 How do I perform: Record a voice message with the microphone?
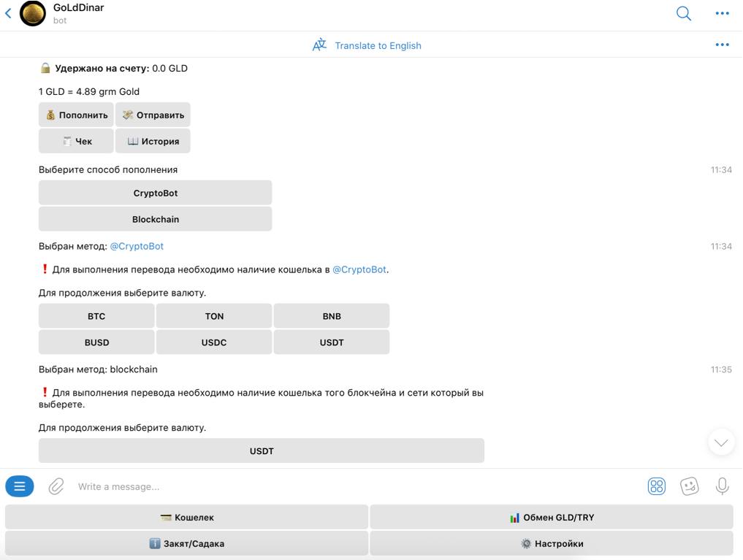click(722, 486)
